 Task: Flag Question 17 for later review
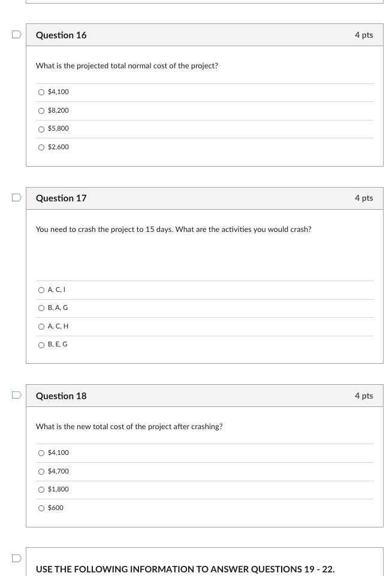[x=16, y=197]
